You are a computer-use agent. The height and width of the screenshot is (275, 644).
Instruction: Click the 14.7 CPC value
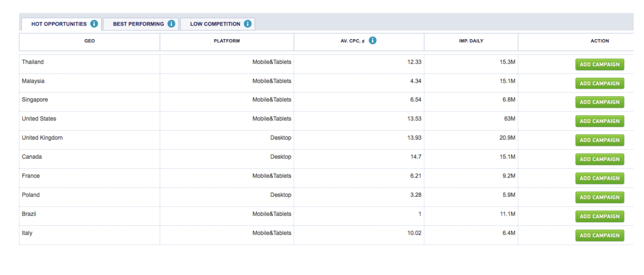point(416,157)
